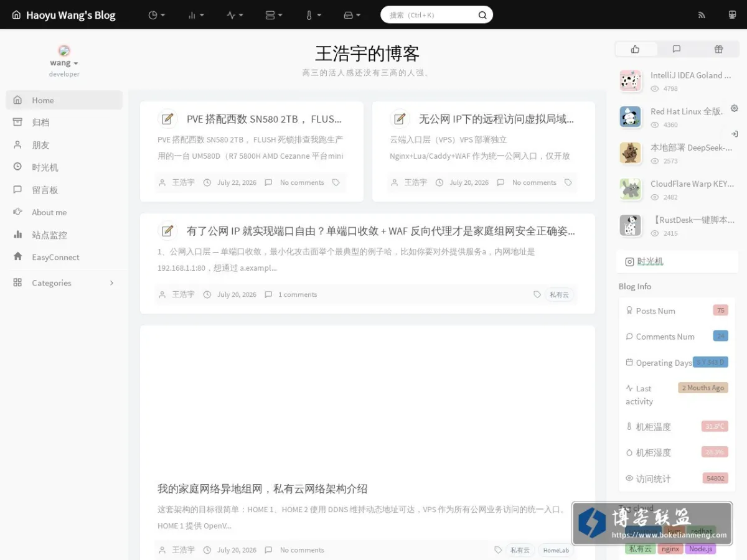Click the tag icon on the PVE post
The width and height of the screenshot is (747, 560).
(x=336, y=182)
